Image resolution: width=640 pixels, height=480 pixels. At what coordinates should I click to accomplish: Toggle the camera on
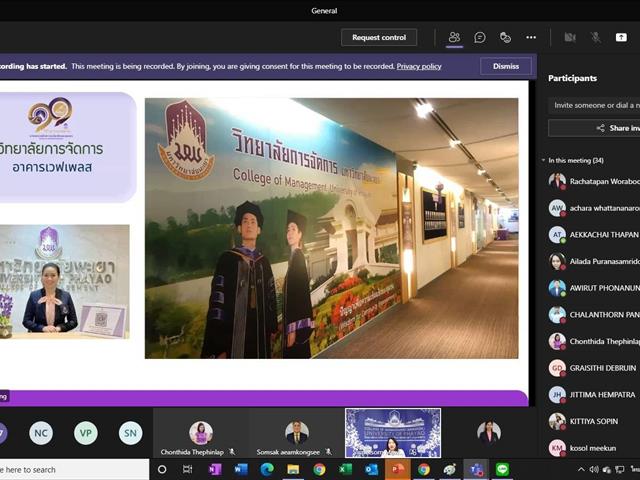570,38
